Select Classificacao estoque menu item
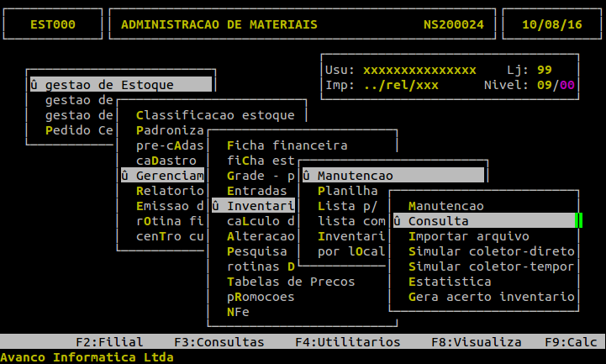The height and width of the screenshot is (364, 606). (215, 115)
